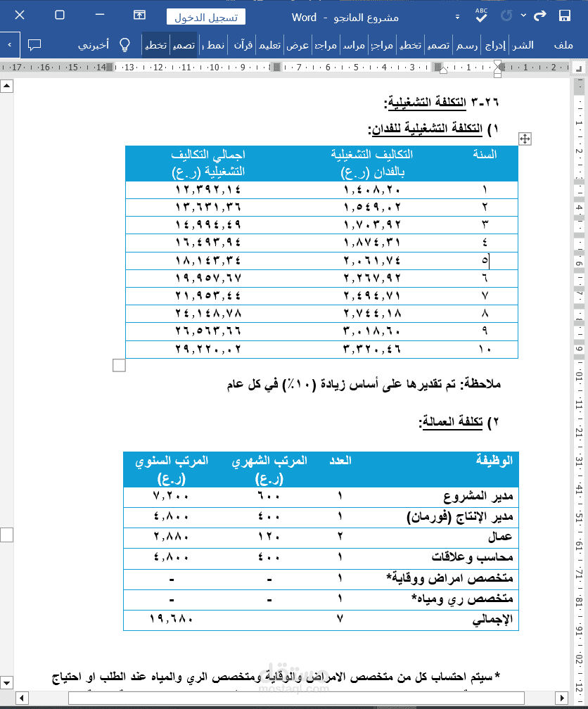
Task: Click the الوظيفة column header
Action: [494, 460]
